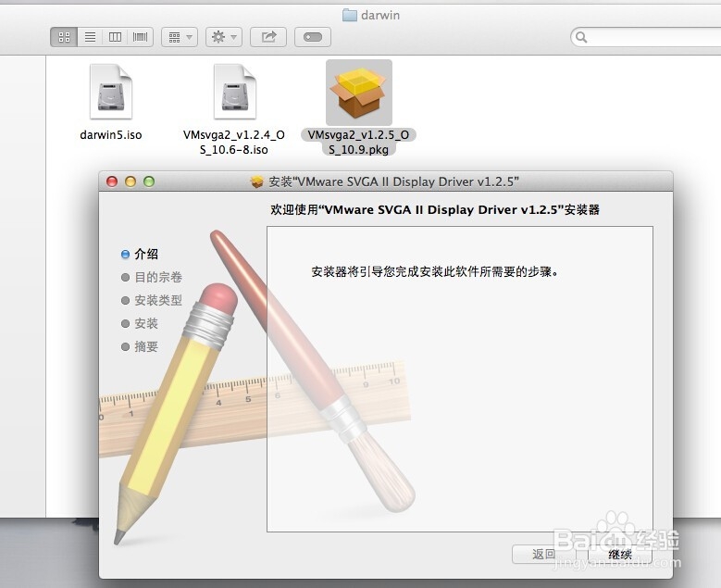Click the VMsvga2_v1.2.5_OS_10.9.pkg file name
The width and height of the screenshot is (721, 588).
click(x=359, y=143)
